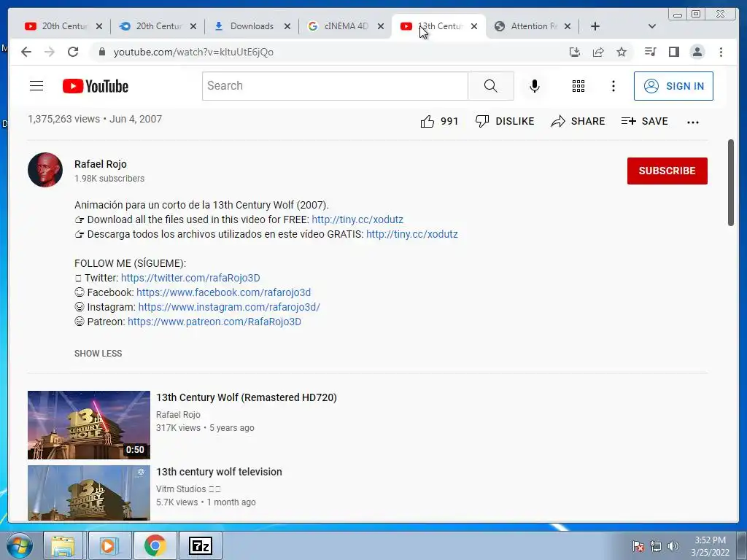Expand the tab search chevron
The image size is (747, 560).
pyautogui.click(x=652, y=26)
